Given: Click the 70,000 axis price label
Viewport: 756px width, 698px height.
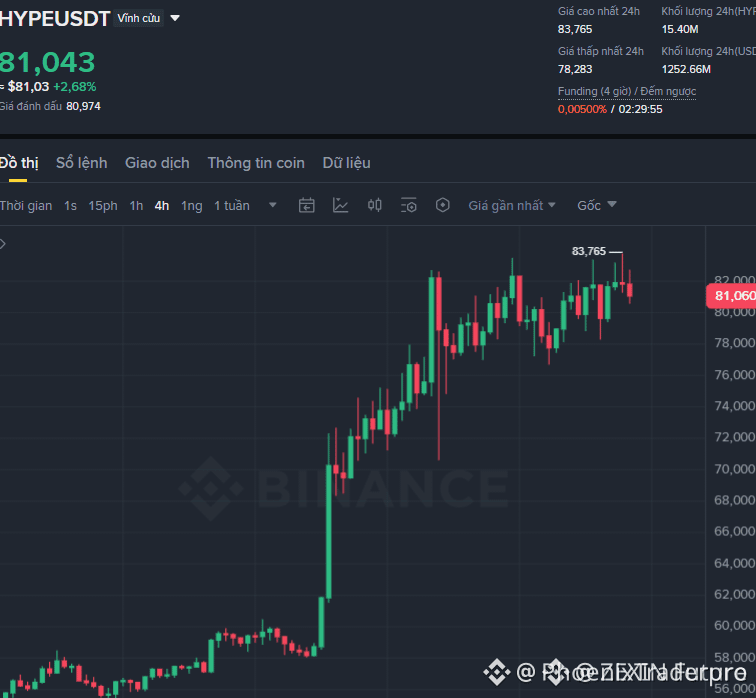Looking at the screenshot, I should (x=735, y=469).
